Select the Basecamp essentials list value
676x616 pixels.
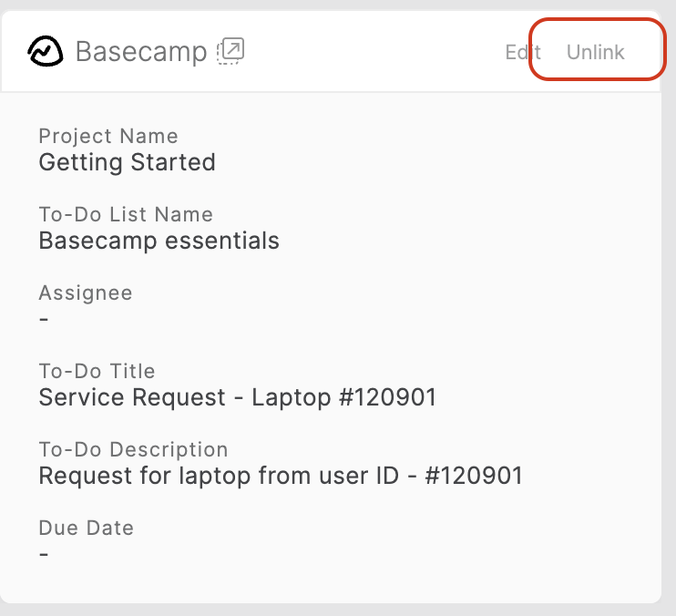pyautogui.click(x=159, y=241)
